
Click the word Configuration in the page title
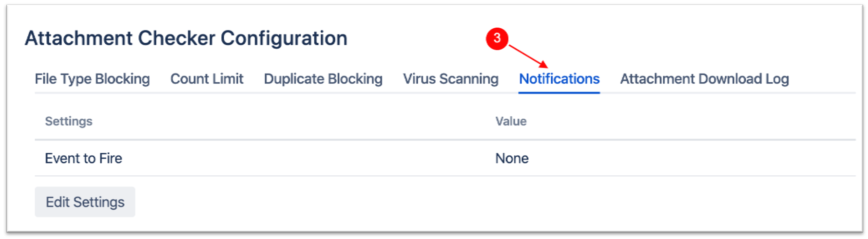pyautogui.click(x=284, y=38)
